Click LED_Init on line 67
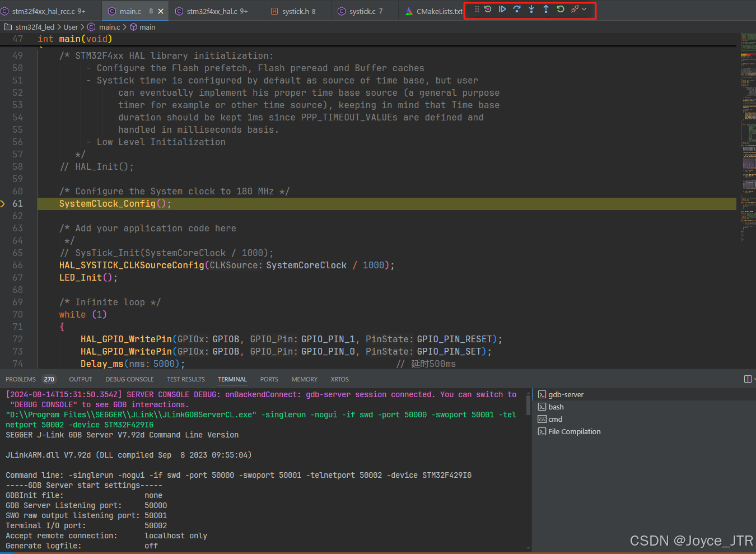 (x=81, y=277)
